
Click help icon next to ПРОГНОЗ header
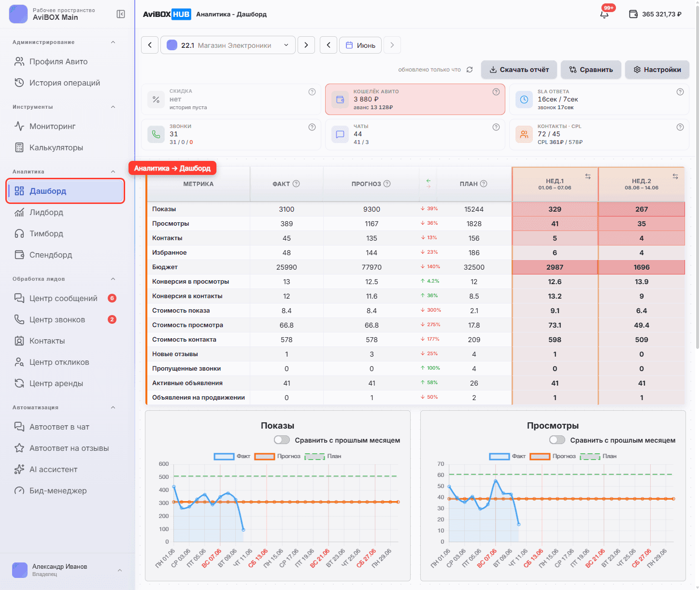[387, 184]
